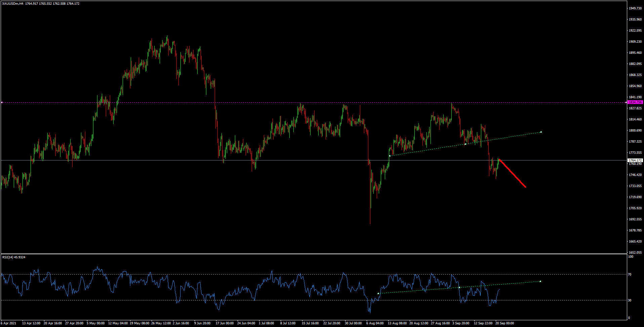Screen dimensions: 644x327
Task: Click the 1705.920 price axis label
Action: tap(635, 208)
